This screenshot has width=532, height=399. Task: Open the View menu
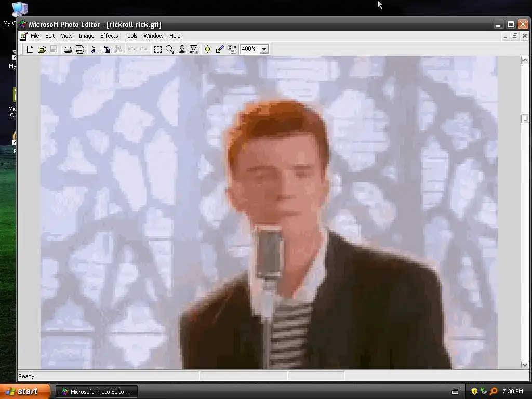coord(66,36)
